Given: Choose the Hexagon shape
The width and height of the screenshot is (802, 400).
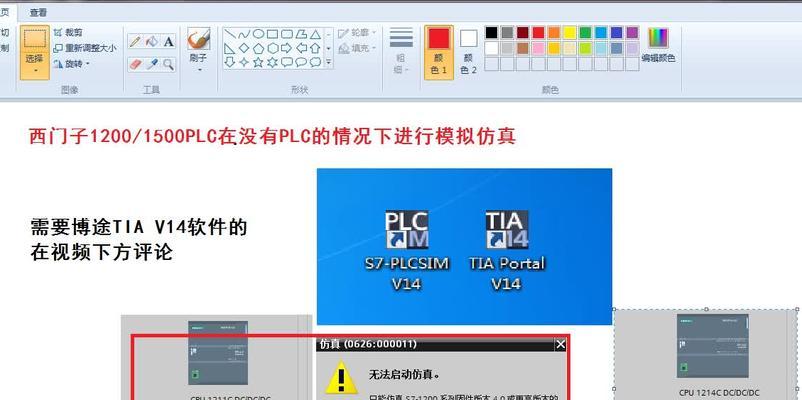Looking at the screenshot, I should (x=273, y=48).
